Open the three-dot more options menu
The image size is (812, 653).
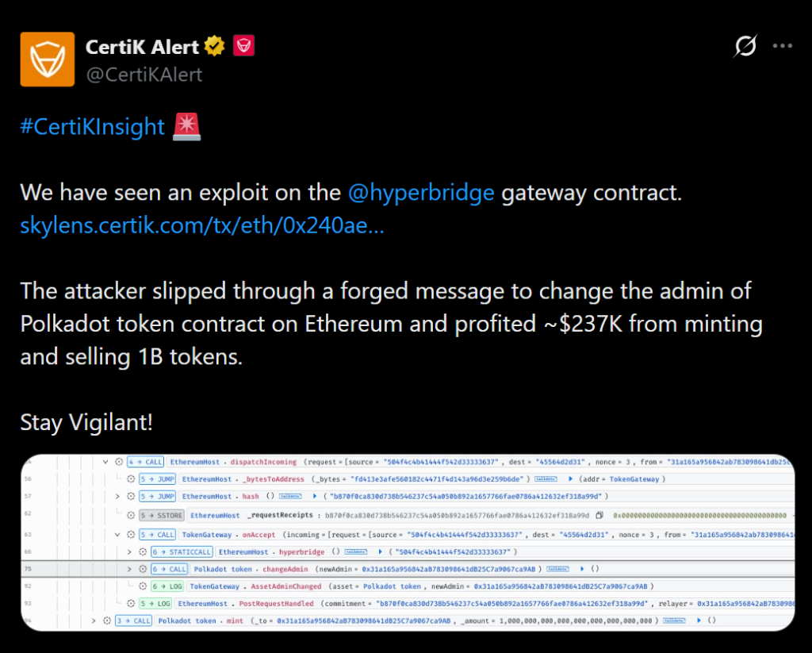[783, 47]
